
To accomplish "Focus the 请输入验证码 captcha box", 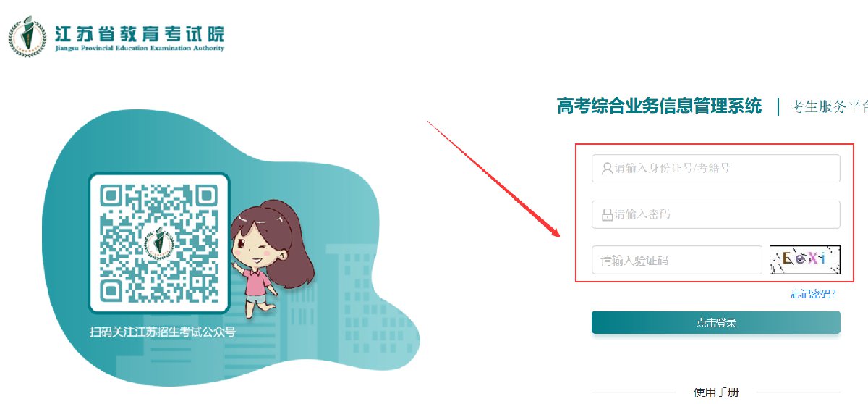I will coord(677,260).
